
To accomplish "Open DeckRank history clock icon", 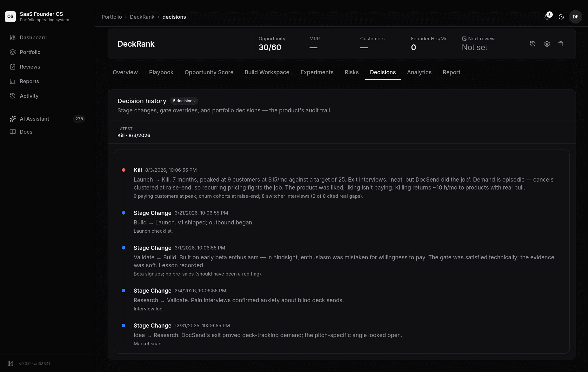I will point(533,44).
